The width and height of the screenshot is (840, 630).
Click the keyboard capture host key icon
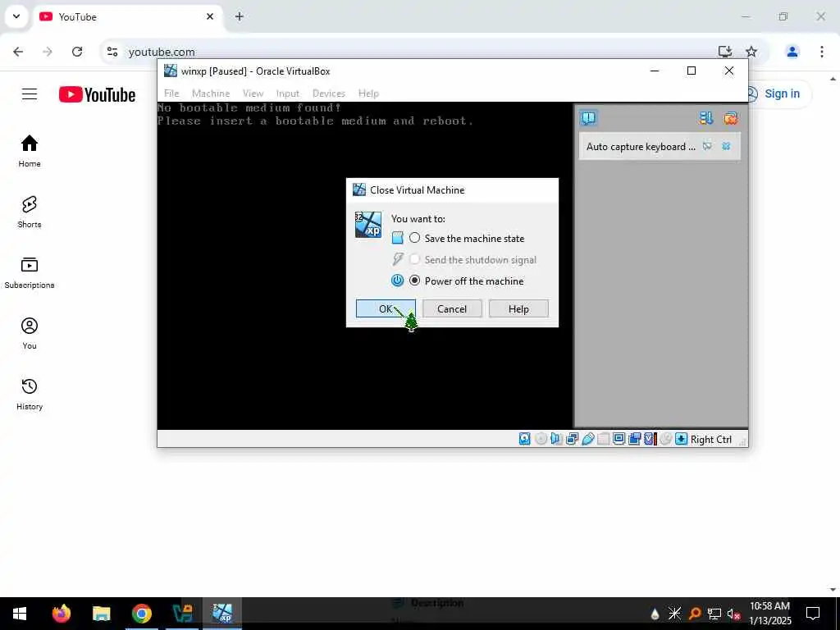(x=681, y=439)
